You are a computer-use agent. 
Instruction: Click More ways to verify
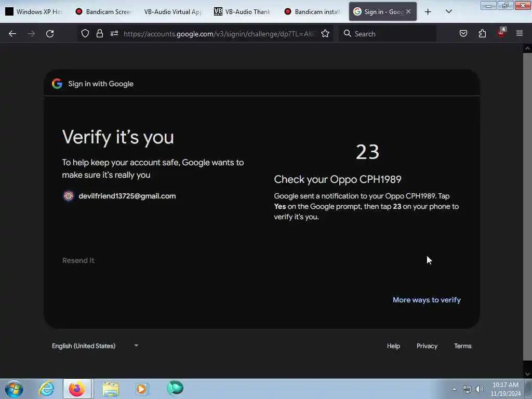point(427,300)
